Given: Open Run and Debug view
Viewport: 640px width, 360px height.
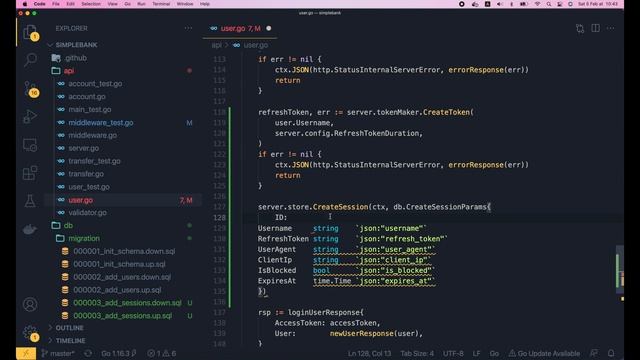Looking at the screenshot, I should (30, 117).
